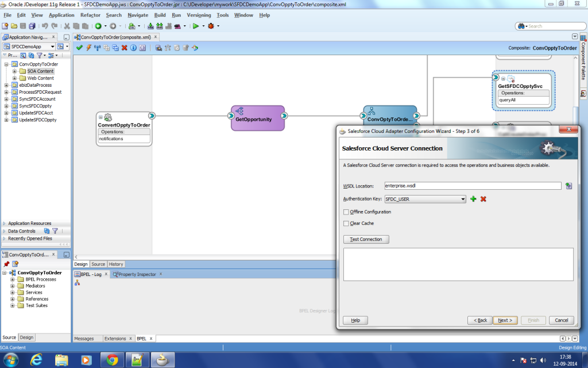Click Next in the Salesforce wizard
The height and width of the screenshot is (368, 588).
pyautogui.click(x=505, y=320)
